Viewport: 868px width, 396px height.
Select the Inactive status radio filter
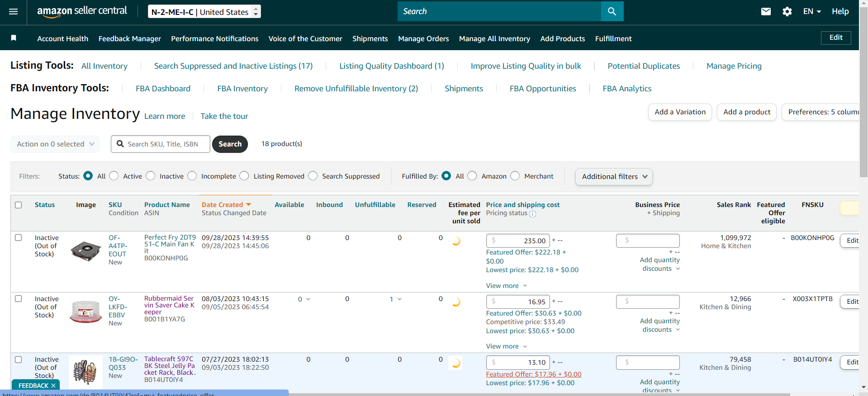151,176
